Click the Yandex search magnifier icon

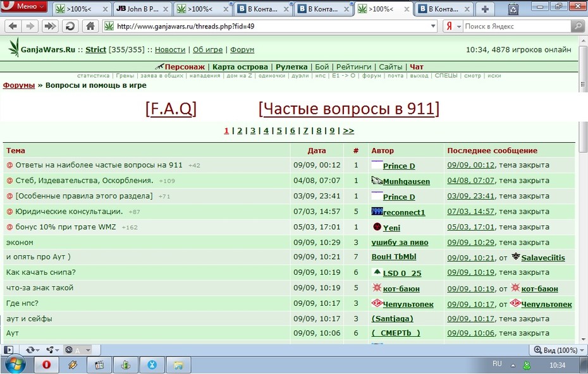[577, 26]
